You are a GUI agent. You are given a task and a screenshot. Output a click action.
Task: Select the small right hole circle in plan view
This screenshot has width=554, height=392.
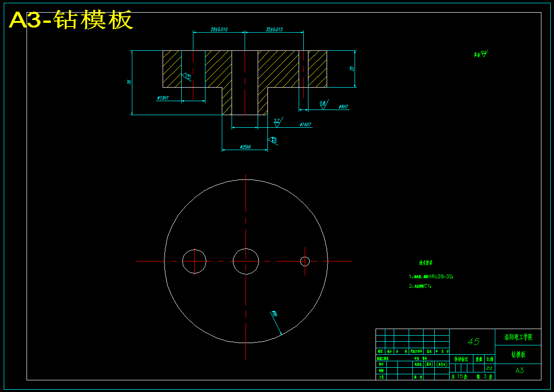click(x=305, y=261)
